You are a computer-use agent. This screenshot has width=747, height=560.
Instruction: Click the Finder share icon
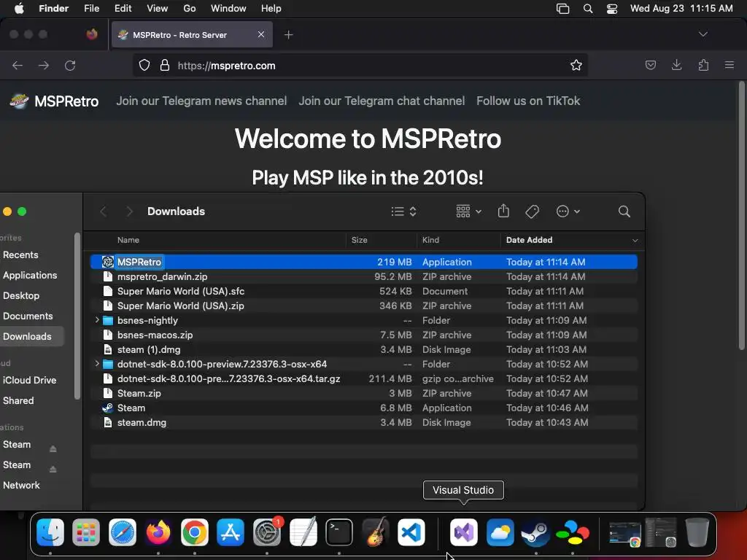coord(503,211)
